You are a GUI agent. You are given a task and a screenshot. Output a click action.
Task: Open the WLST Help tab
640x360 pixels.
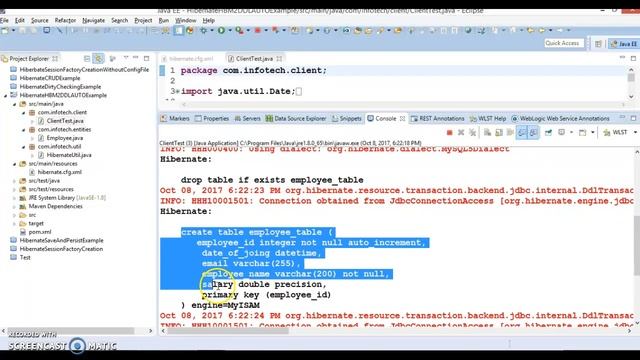[x=488, y=118]
